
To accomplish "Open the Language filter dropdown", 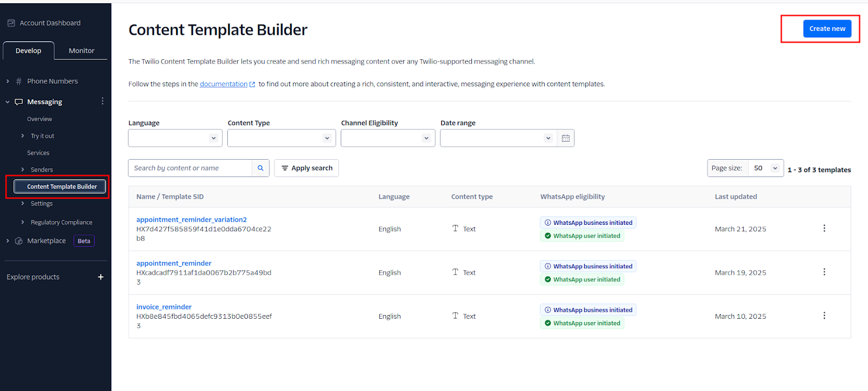I will (x=175, y=138).
